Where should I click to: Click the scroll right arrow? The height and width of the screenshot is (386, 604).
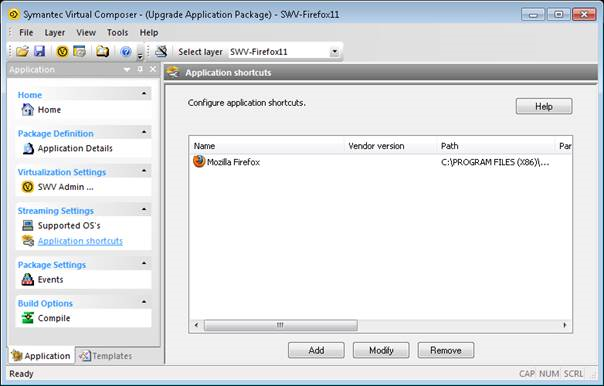click(x=565, y=325)
